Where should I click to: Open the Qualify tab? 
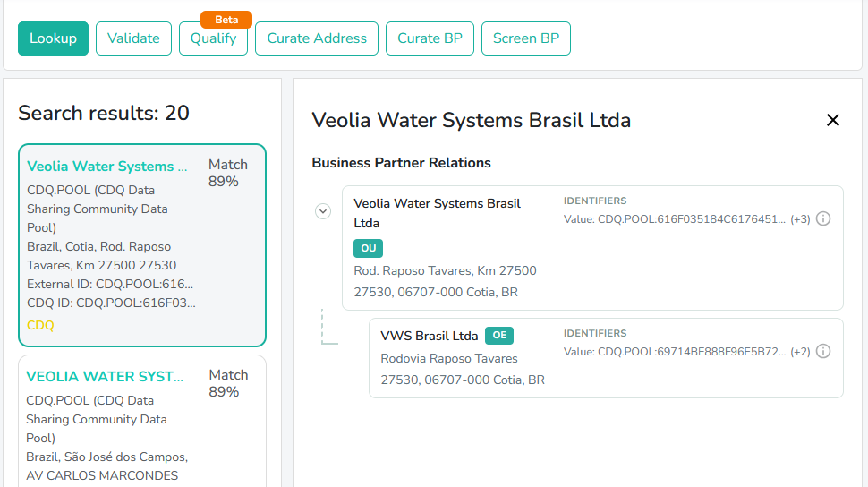click(x=213, y=38)
